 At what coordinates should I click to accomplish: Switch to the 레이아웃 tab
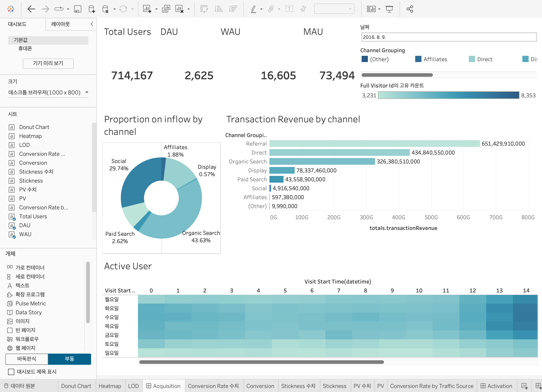(x=60, y=24)
